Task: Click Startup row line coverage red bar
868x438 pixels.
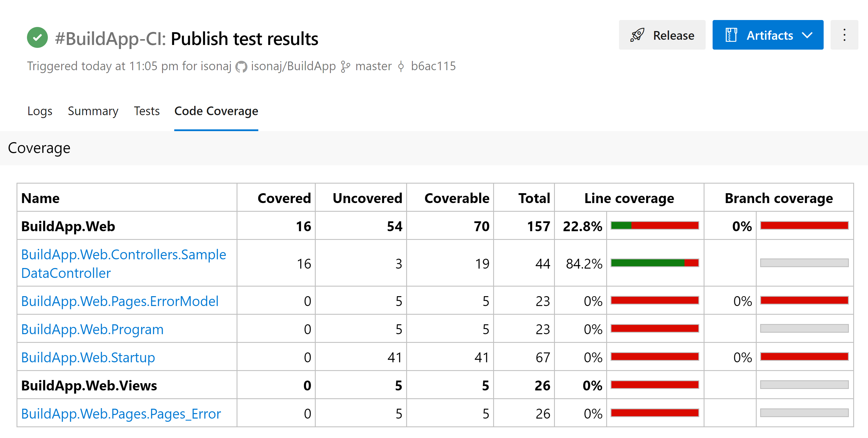Action: [655, 357]
